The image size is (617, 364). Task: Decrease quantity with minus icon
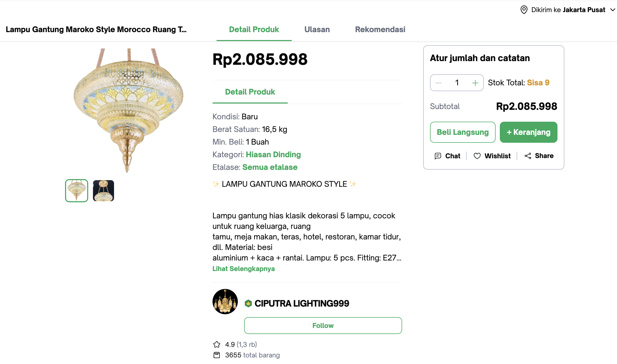click(x=438, y=83)
